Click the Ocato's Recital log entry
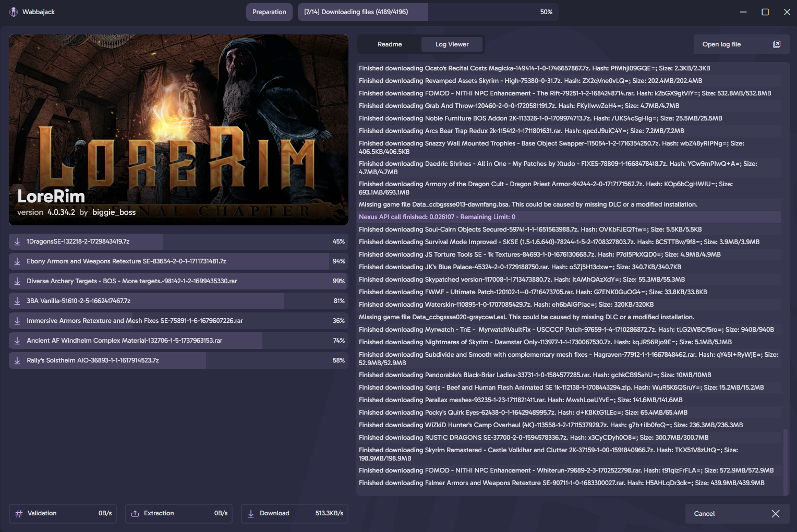 click(x=569, y=68)
